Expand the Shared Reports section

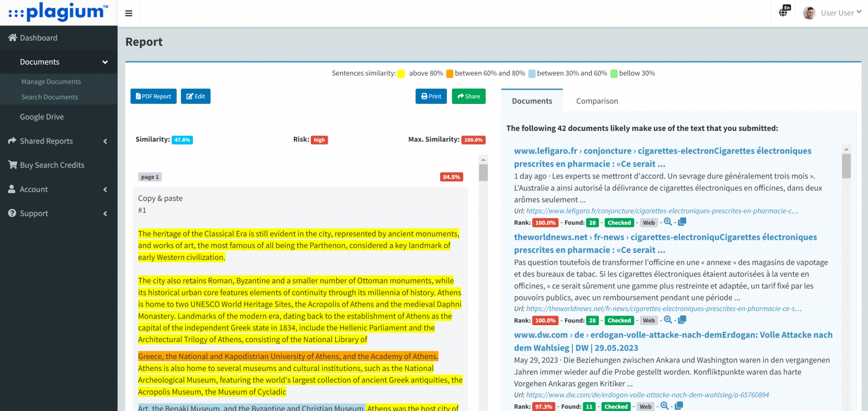tap(45, 141)
